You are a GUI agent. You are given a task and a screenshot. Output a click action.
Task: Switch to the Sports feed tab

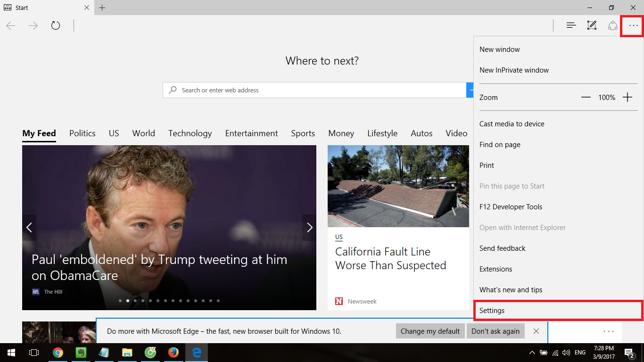(303, 133)
